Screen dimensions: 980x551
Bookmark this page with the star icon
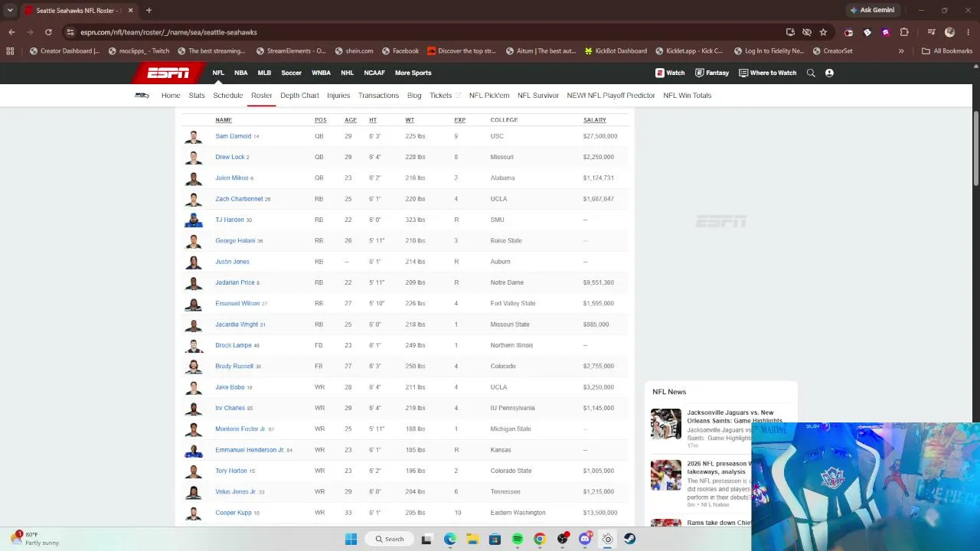(x=823, y=32)
